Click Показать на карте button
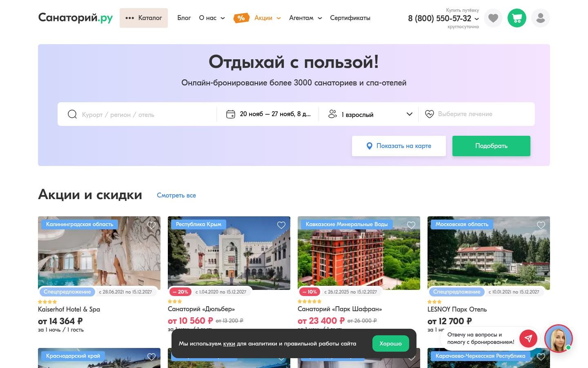Screen dimensions: 588x368 (399, 146)
